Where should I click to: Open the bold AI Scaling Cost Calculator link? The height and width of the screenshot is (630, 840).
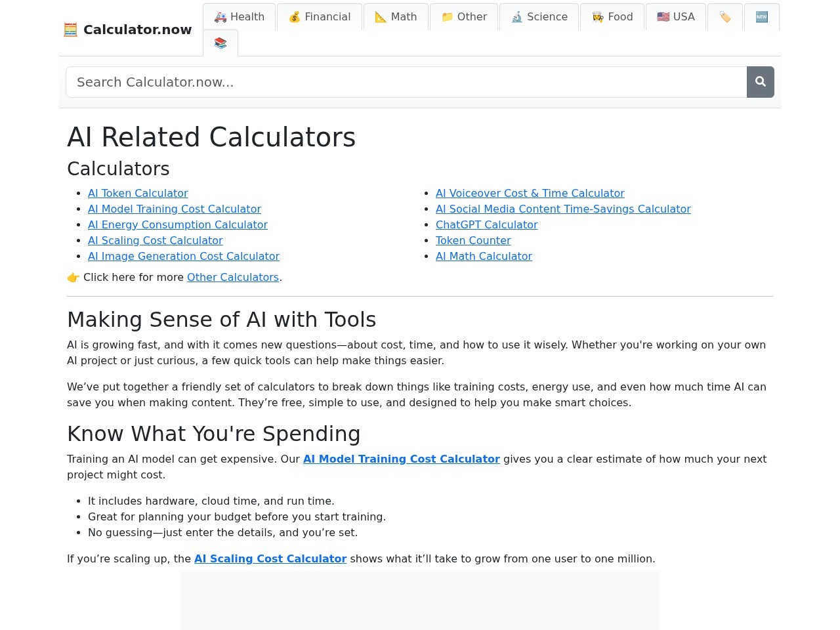(270, 558)
